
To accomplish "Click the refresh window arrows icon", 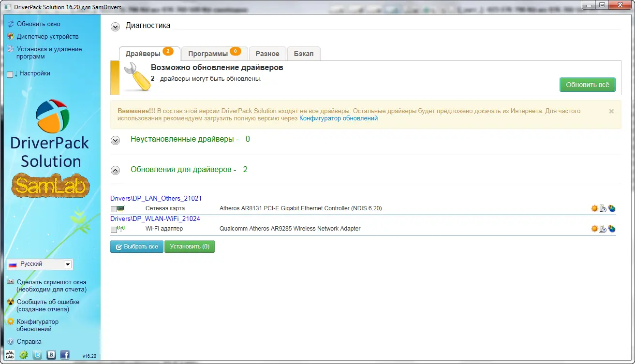I will [x=11, y=24].
